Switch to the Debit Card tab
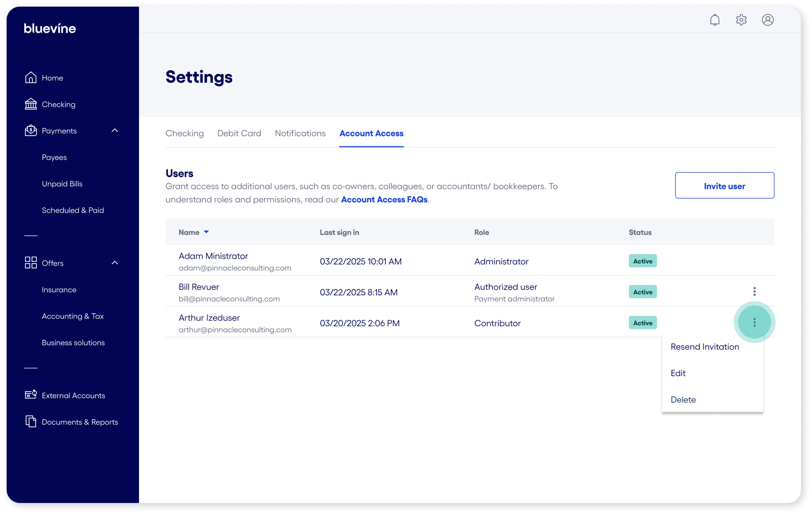Image resolution: width=812 pixels, height=514 pixels. (239, 133)
